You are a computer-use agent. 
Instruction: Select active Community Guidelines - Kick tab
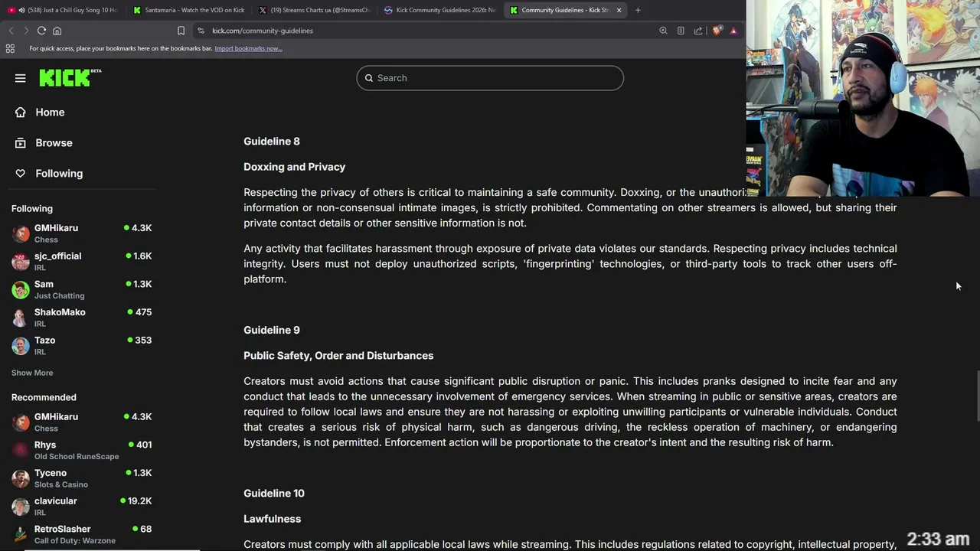(565, 10)
